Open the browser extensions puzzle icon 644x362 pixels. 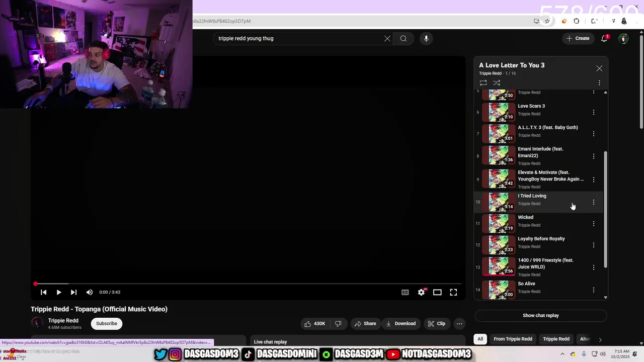[577, 21]
